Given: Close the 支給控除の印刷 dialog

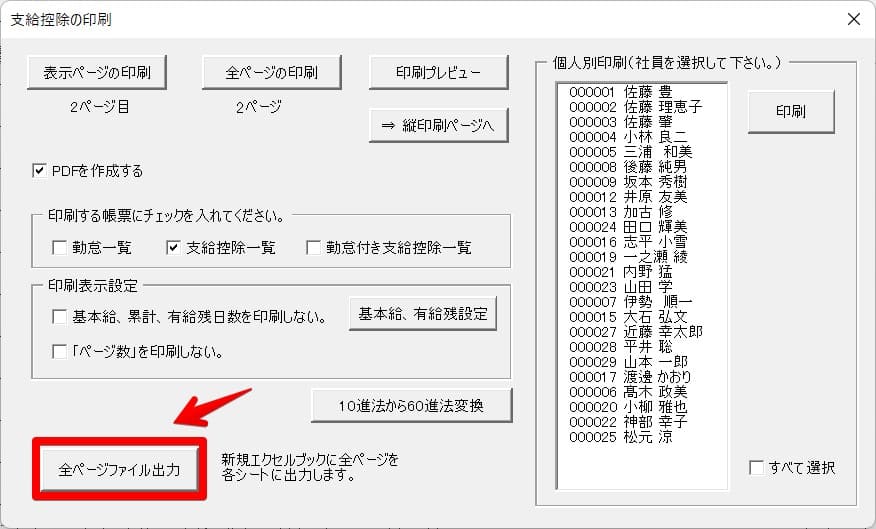Looking at the screenshot, I should pyautogui.click(x=852, y=19).
